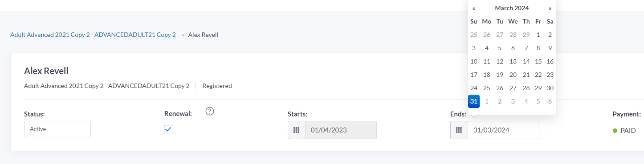Screen dimensions: 644x164
Task: Open the Ends date calendar icon
Action: click(x=459, y=130)
